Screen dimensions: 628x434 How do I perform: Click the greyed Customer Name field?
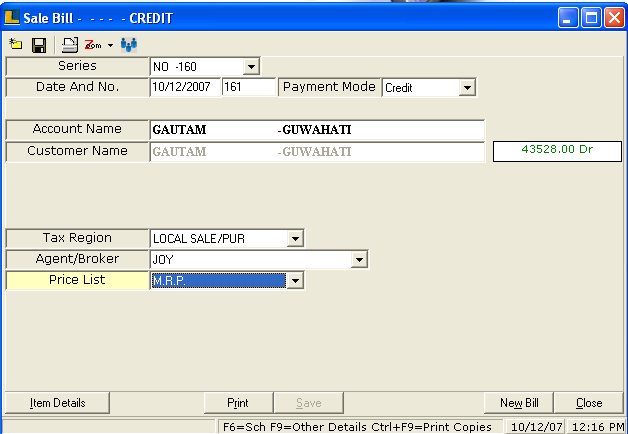click(x=317, y=152)
